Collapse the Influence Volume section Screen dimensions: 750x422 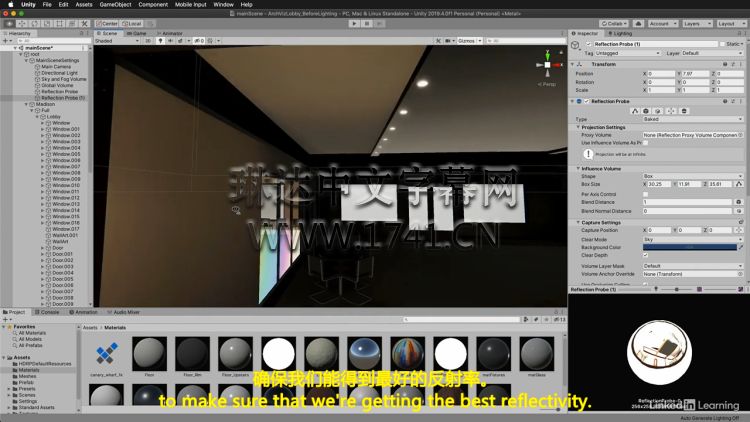point(578,168)
